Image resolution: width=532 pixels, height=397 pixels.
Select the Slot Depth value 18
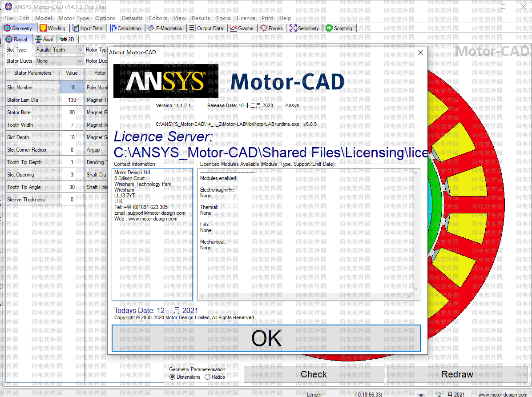[72, 137]
